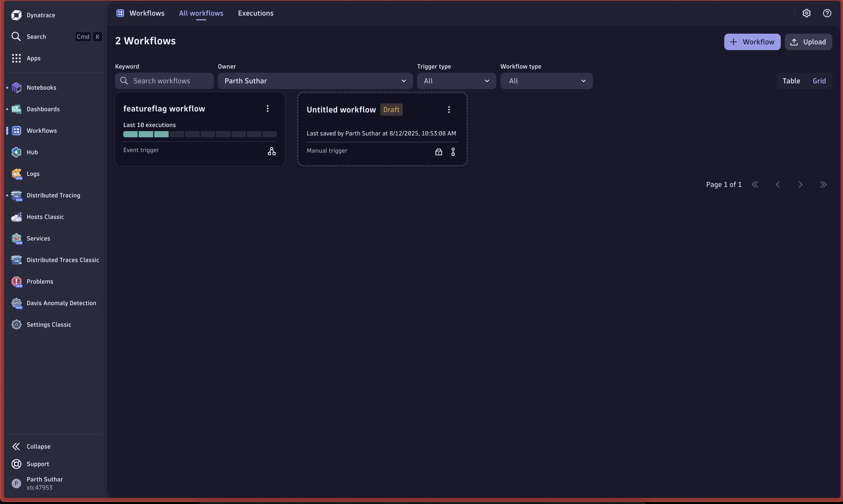Toggle Grid view mode

(x=819, y=80)
